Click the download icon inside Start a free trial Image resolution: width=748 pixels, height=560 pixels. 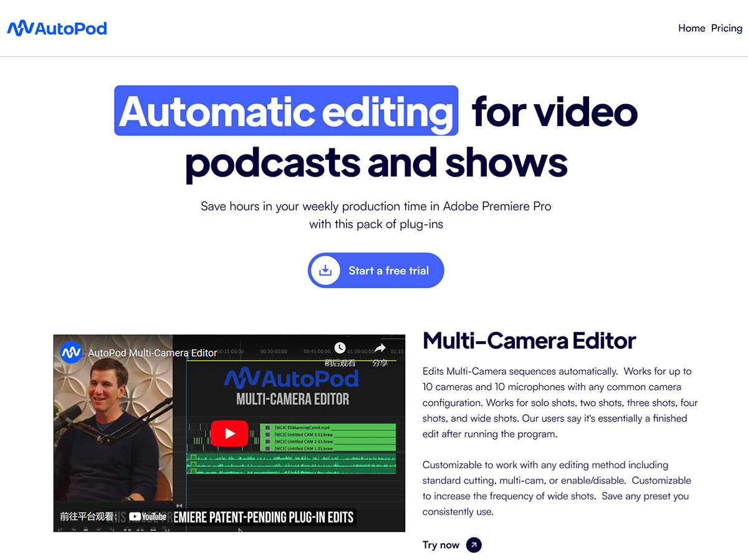click(325, 270)
